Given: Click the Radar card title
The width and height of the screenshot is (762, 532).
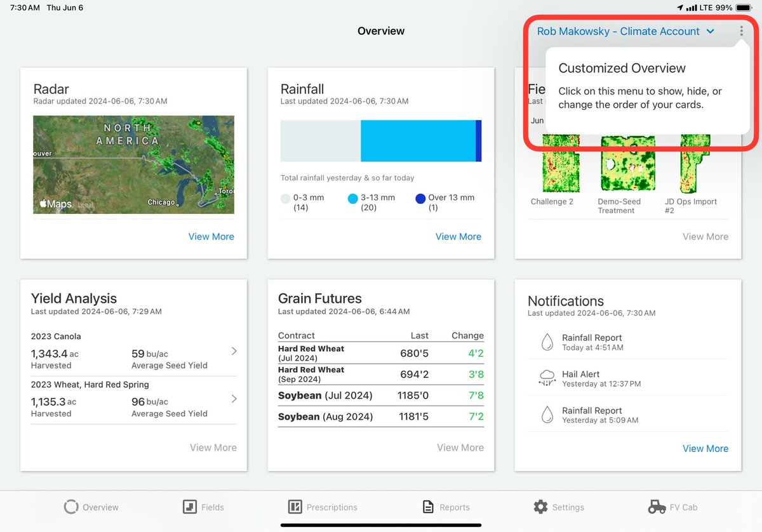Looking at the screenshot, I should [51, 90].
